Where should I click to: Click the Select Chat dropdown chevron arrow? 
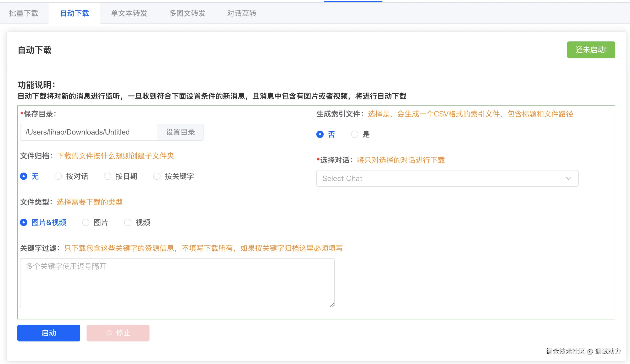(568, 178)
